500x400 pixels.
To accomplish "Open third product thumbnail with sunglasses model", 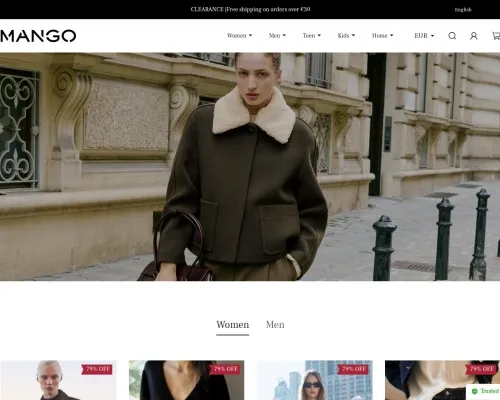I will point(315,380).
